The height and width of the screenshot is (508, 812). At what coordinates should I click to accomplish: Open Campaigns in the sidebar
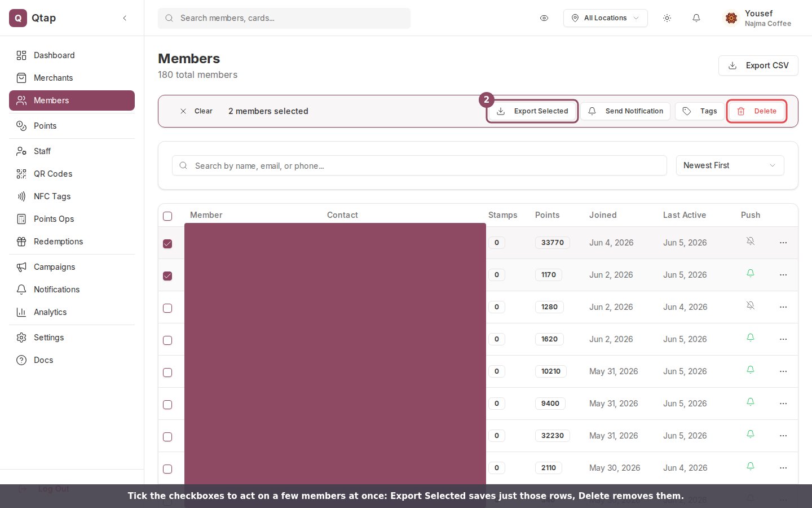coord(72,267)
